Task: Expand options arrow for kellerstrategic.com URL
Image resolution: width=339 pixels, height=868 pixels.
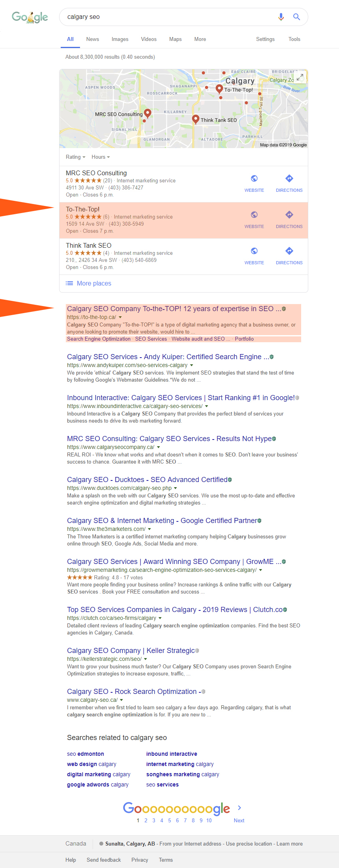Action: [145, 659]
